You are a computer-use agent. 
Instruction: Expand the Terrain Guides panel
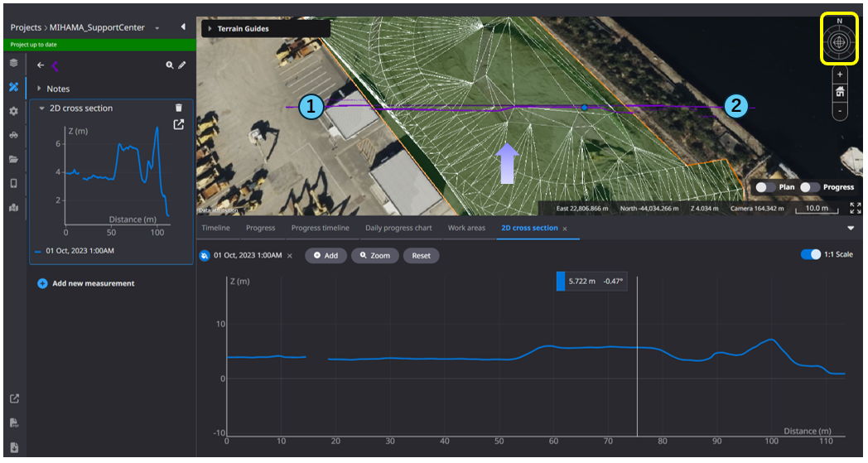(x=210, y=29)
